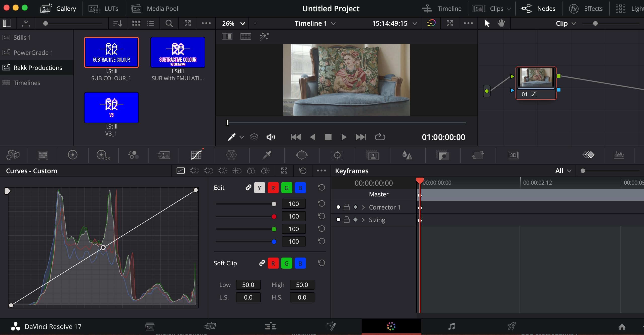
Task: Open the Tracker palette
Action: click(x=337, y=155)
